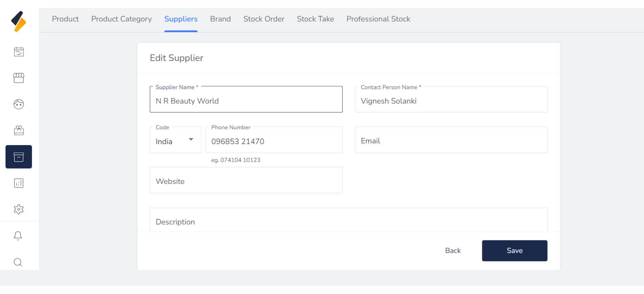Go to the Stock Order tab
644x294 pixels.
point(264,19)
